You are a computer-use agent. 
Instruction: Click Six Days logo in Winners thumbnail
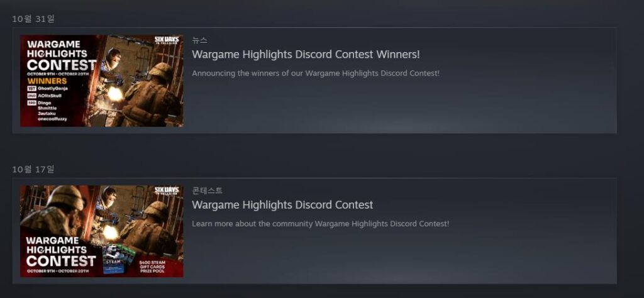point(166,41)
